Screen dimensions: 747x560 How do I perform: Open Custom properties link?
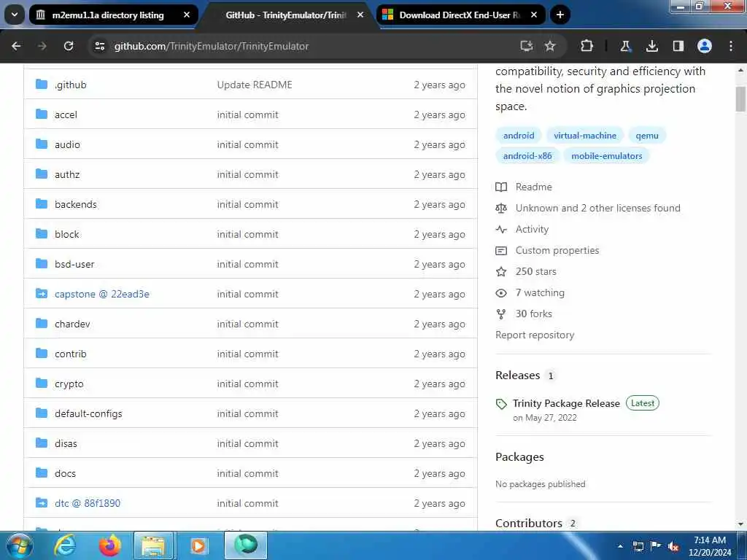557,251
